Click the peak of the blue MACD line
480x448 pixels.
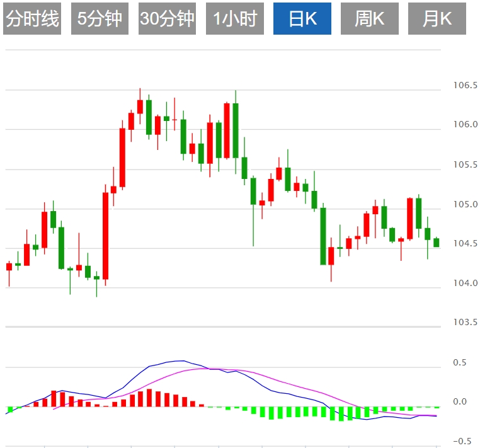click(183, 360)
